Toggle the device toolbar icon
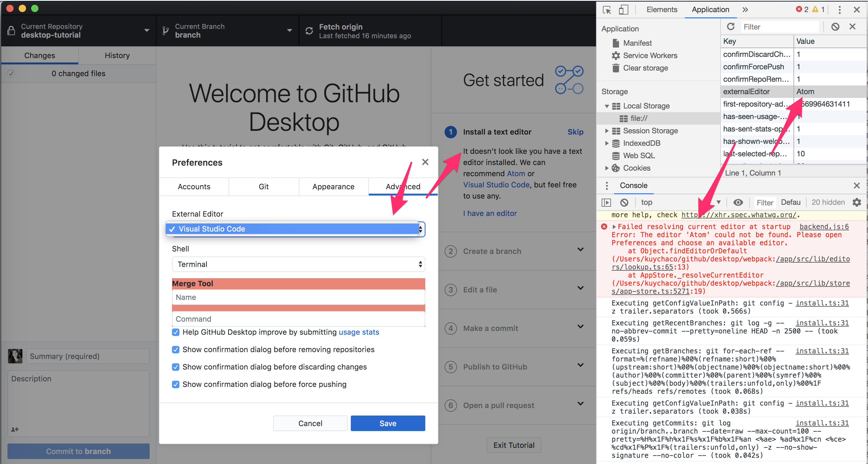This screenshot has width=868, height=464. [623, 10]
